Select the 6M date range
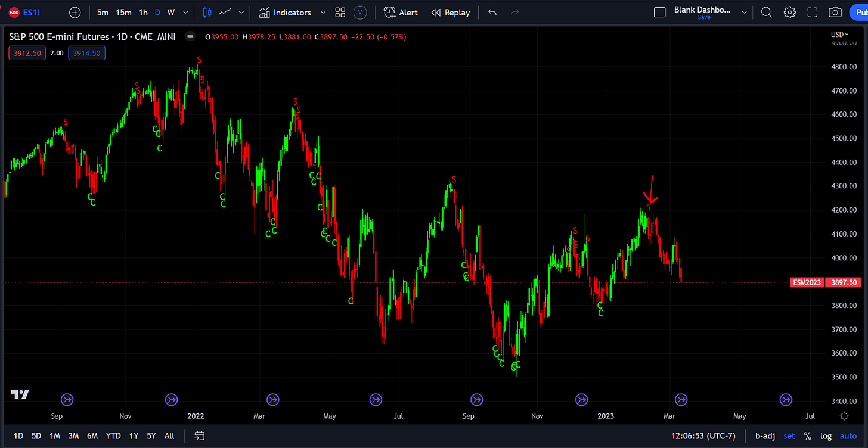 [x=92, y=436]
